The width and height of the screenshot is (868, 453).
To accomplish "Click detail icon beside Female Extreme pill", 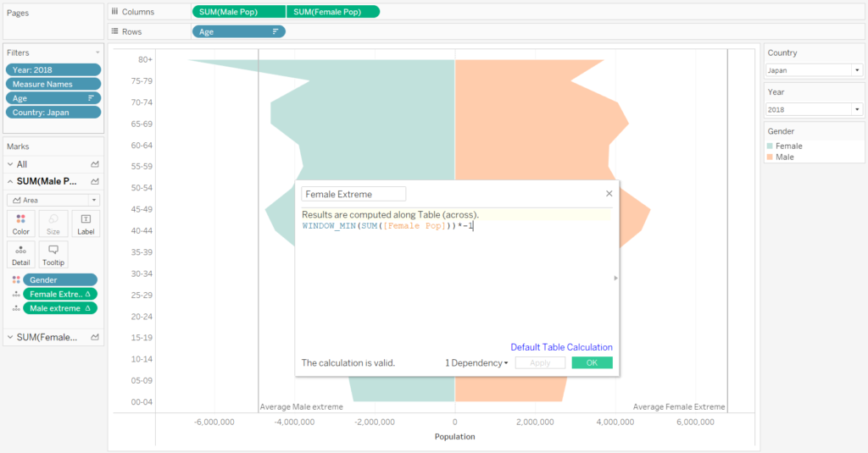I will coord(16,294).
